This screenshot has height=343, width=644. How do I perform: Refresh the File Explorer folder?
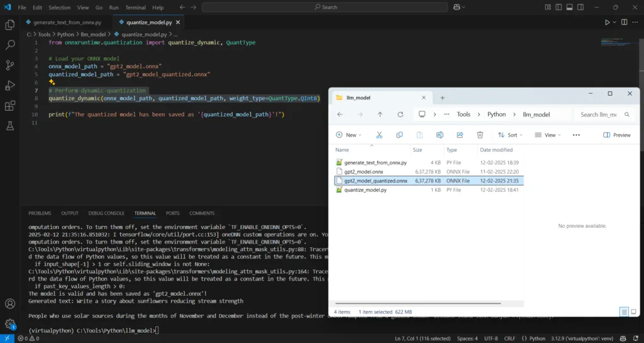(400, 115)
